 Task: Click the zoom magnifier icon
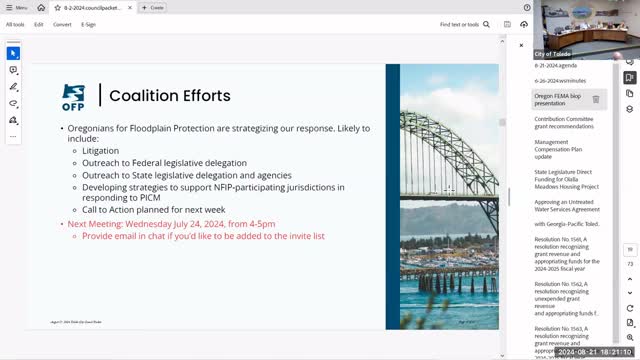tap(630, 338)
